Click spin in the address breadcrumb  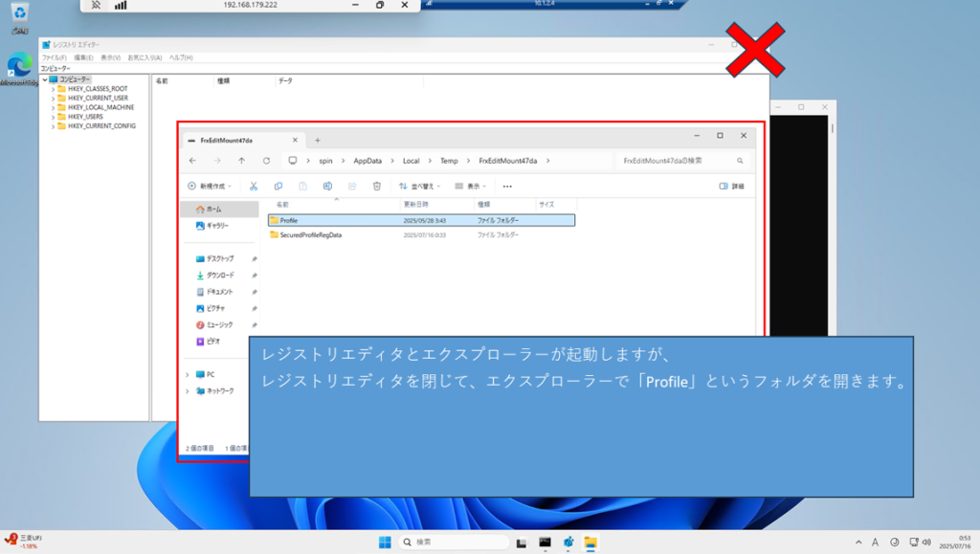(x=325, y=161)
